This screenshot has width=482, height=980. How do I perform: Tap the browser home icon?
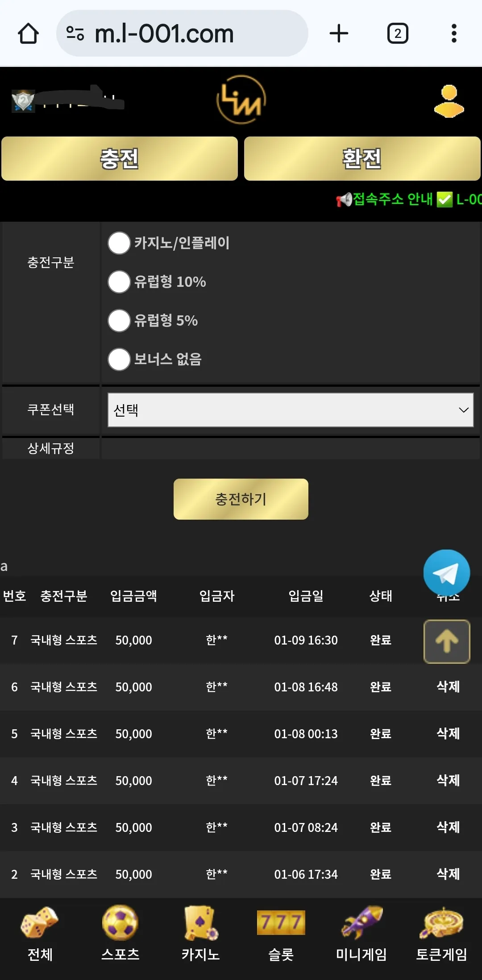28,33
